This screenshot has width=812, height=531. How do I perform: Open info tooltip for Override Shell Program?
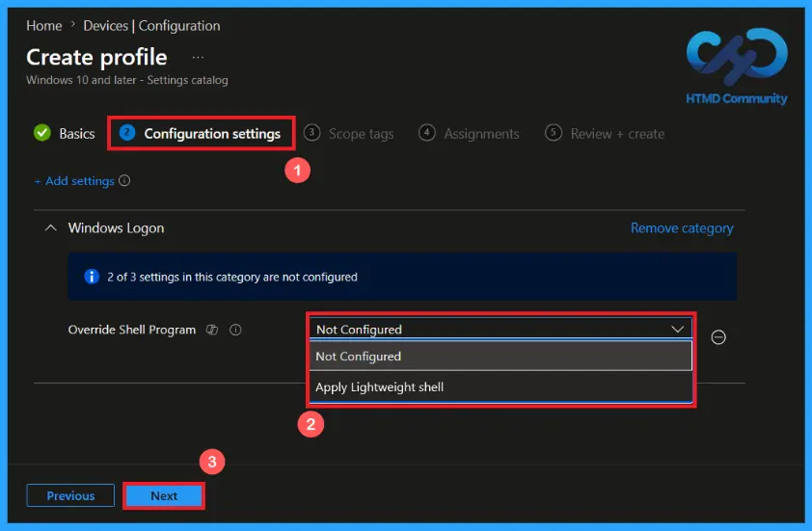click(235, 330)
